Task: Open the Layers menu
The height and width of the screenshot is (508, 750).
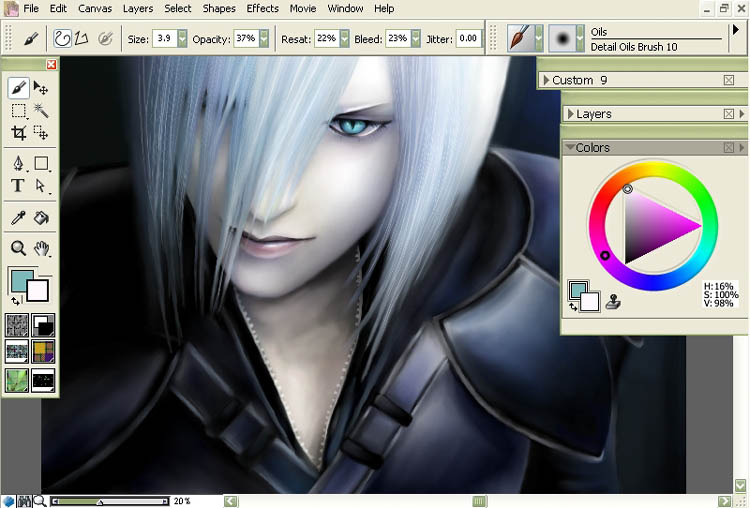Action: 138,9
